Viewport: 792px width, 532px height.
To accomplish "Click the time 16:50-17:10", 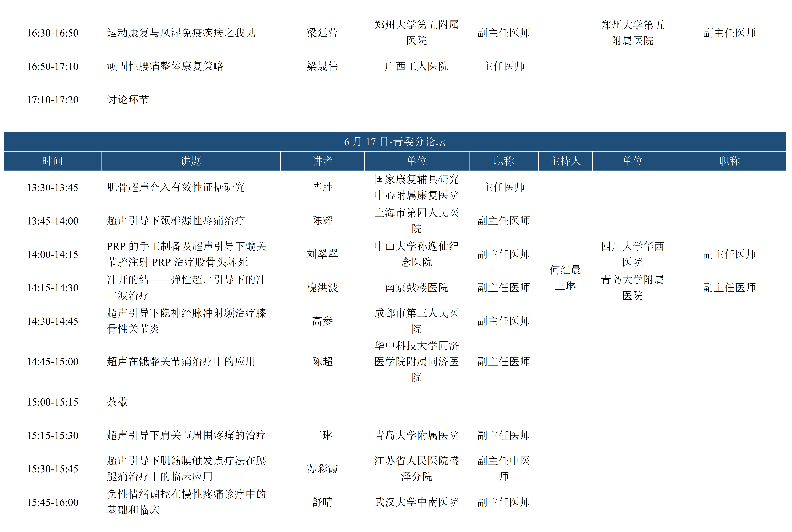I will tap(53, 66).
